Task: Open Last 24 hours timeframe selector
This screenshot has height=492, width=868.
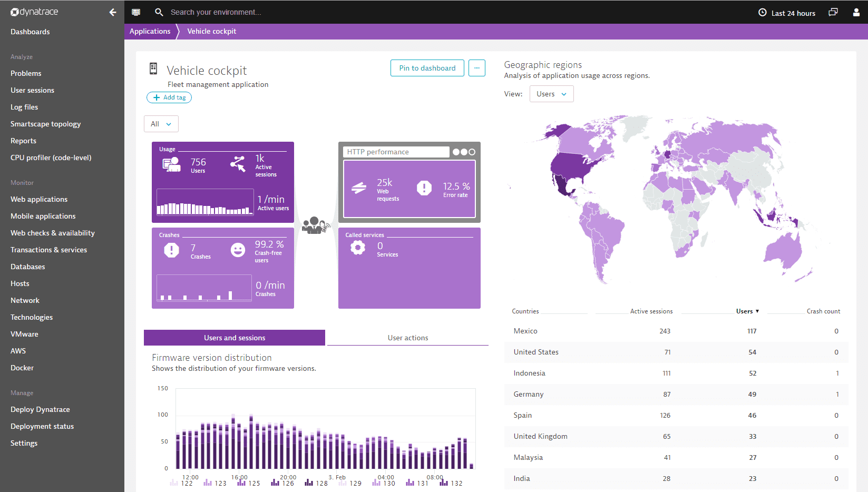Action: pyautogui.click(x=787, y=13)
